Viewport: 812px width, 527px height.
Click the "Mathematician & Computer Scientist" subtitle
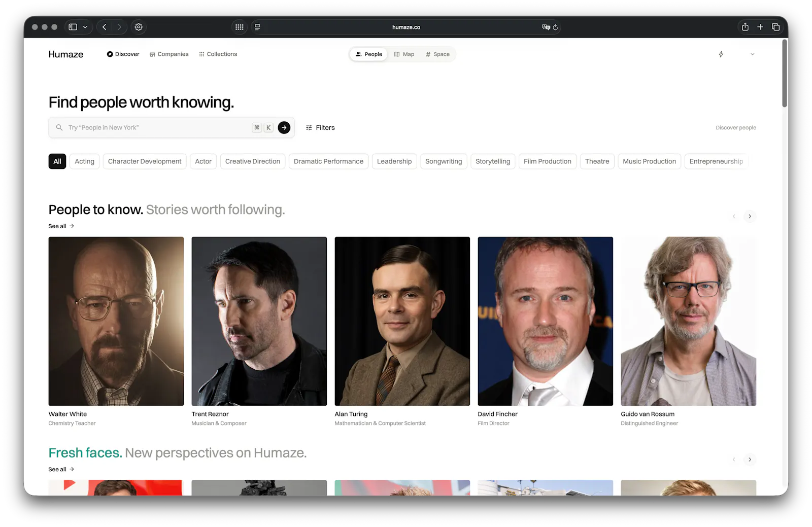(380, 424)
